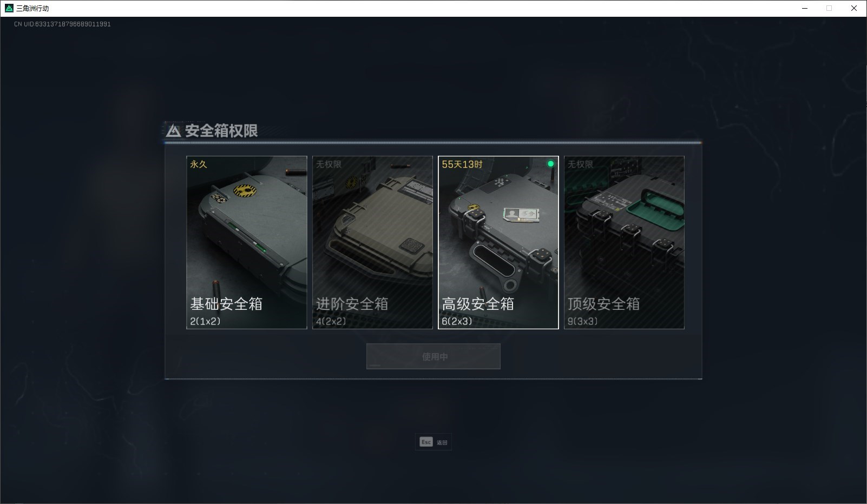Click 无权限 label on the 进阶安全箱 card
This screenshot has width=867, height=504.
(x=329, y=164)
